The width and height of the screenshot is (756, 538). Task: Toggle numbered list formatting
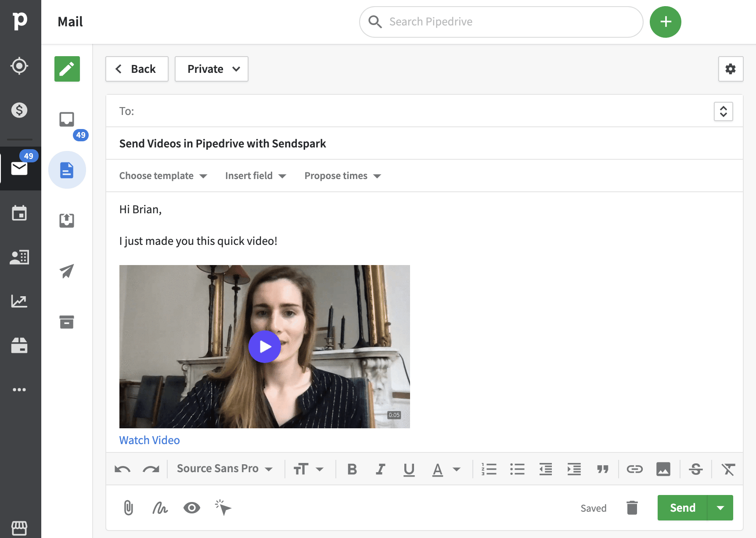(x=489, y=469)
